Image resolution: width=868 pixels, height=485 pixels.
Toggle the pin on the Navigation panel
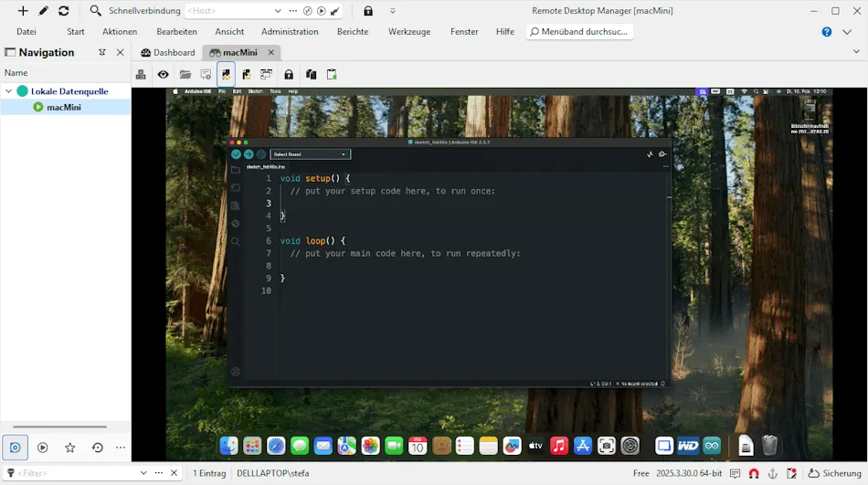click(x=102, y=53)
